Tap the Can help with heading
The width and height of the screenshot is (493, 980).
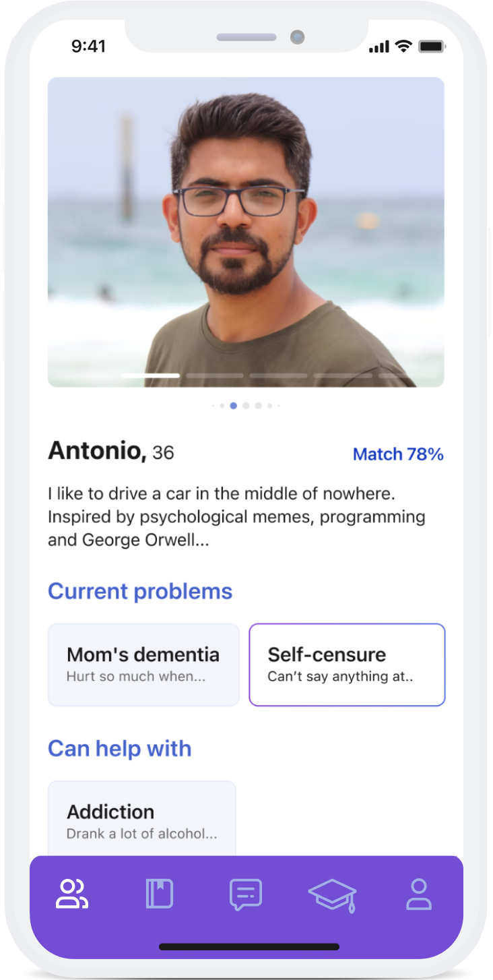click(x=119, y=748)
